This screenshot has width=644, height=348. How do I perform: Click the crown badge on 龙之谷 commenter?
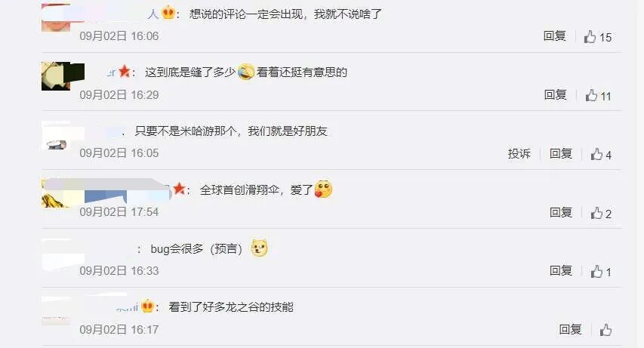[147, 306]
